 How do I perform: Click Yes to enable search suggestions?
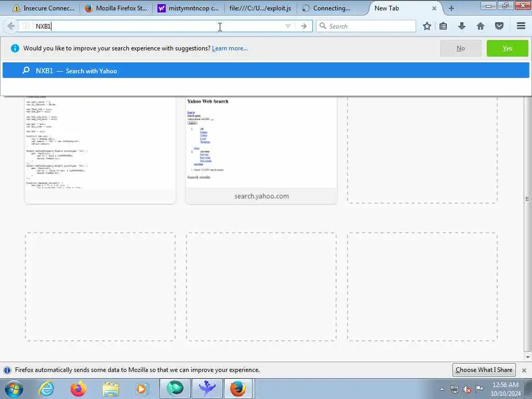[x=507, y=48]
